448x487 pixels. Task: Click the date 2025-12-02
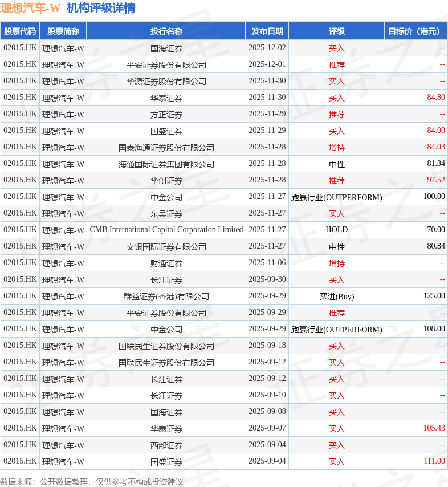pos(267,47)
